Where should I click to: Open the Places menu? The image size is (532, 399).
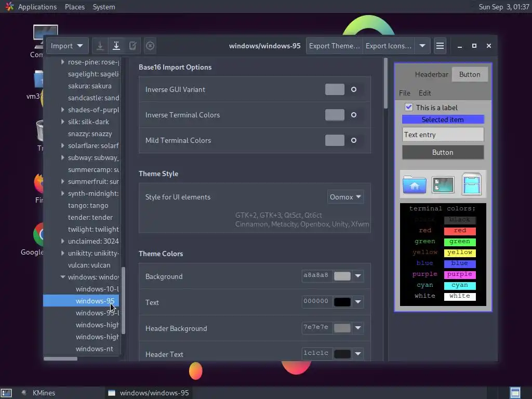[75, 7]
